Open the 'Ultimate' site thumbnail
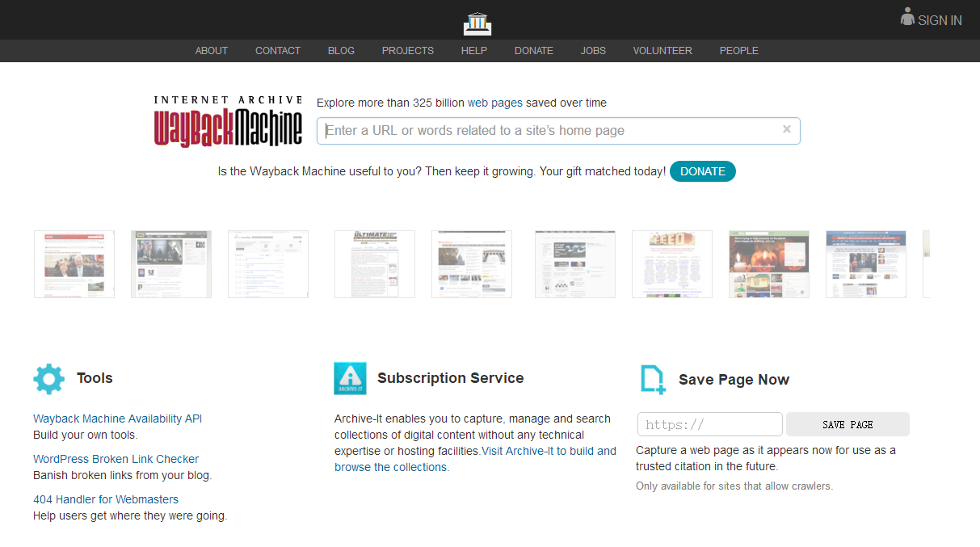980x547 pixels. point(375,264)
